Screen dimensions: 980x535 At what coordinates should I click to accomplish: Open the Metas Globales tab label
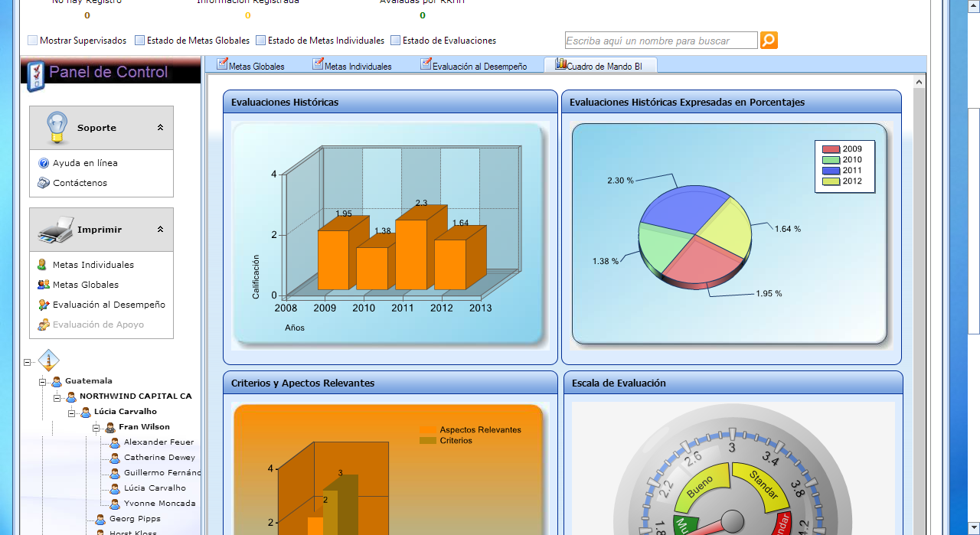pos(256,67)
